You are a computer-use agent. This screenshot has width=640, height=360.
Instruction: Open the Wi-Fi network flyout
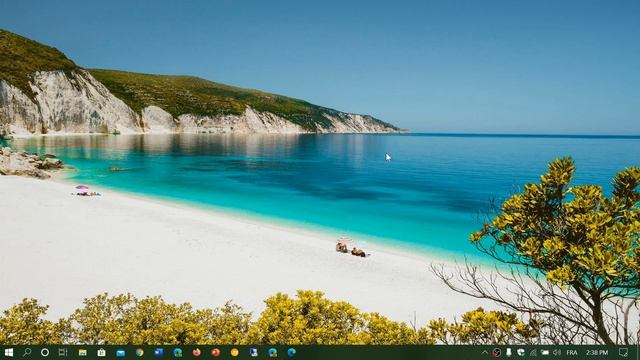tap(533, 352)
